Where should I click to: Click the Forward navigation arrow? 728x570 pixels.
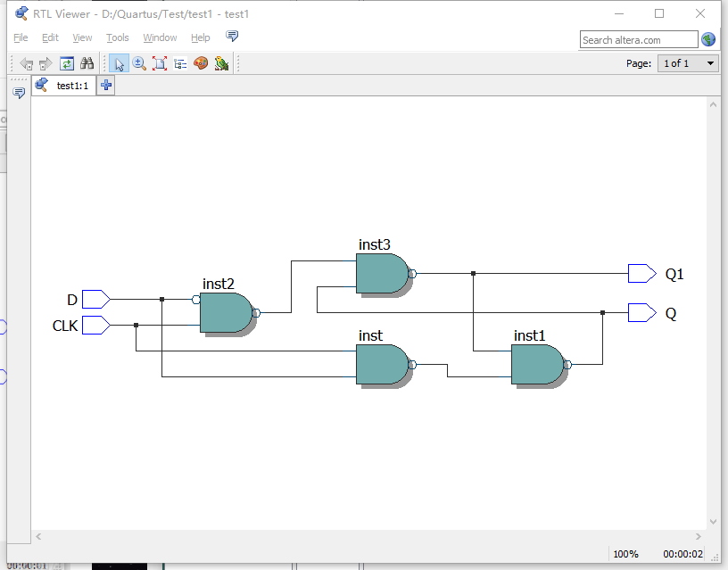(46, 63)
